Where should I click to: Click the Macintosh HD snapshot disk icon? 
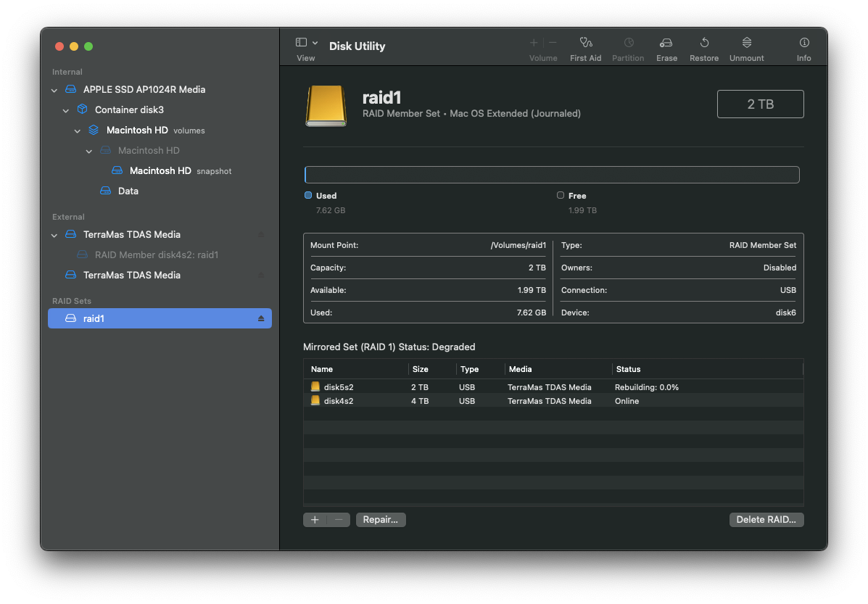pyautogui.click(x=117, y=170)
